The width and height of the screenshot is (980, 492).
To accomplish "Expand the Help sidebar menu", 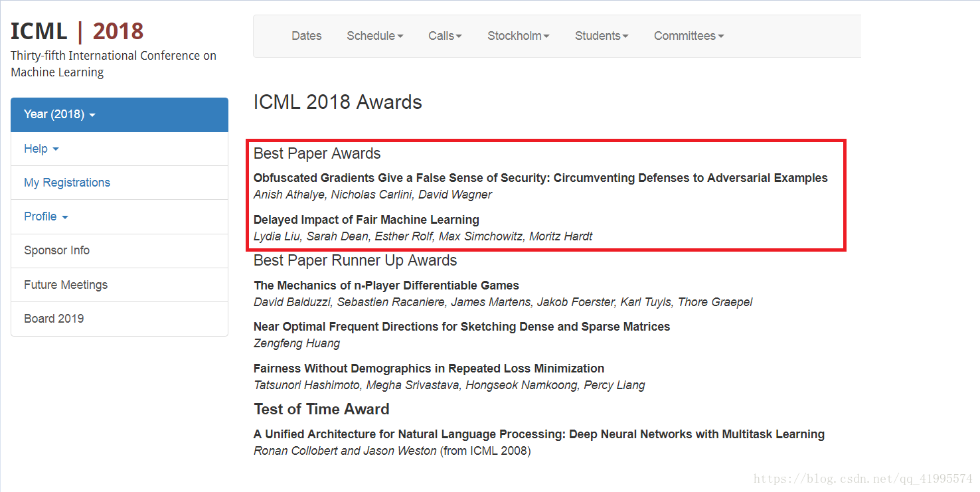I will pos(120,149).
